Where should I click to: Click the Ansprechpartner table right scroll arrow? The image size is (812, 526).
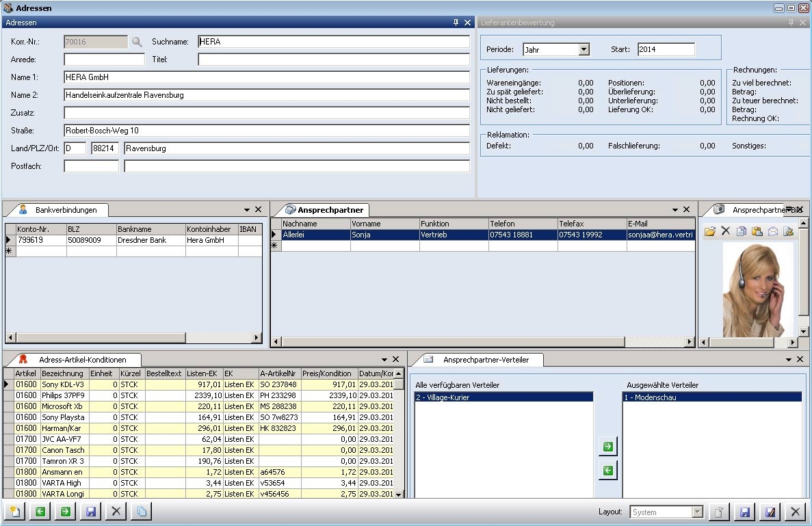pyautogui.click(x=690, y=342)
